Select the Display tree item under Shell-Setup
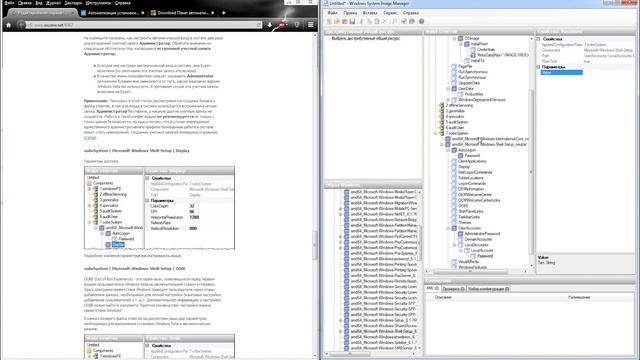640x360 pixels. tap(464, 167)
